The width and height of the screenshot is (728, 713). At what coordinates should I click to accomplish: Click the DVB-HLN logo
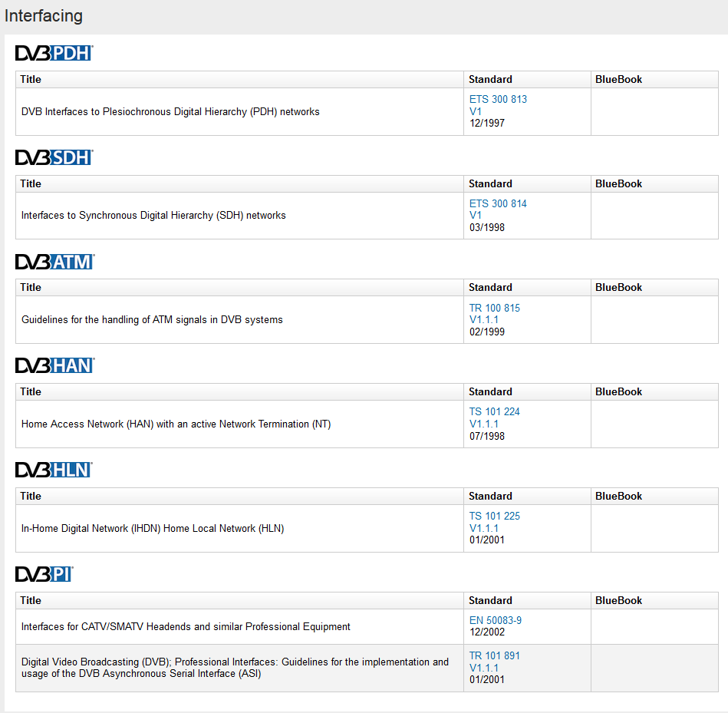click(x=54, y=470)
